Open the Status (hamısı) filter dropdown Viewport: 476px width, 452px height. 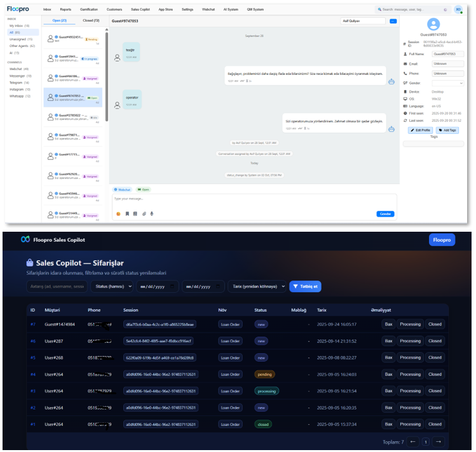[x=112, y=286]
